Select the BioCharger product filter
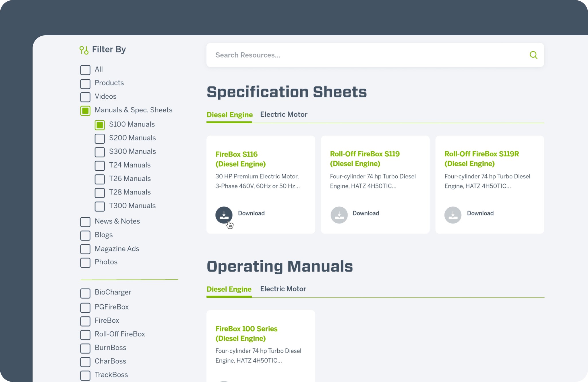Image resolution: width=588 pixels, height=382 pixels. tap(85, 293)
